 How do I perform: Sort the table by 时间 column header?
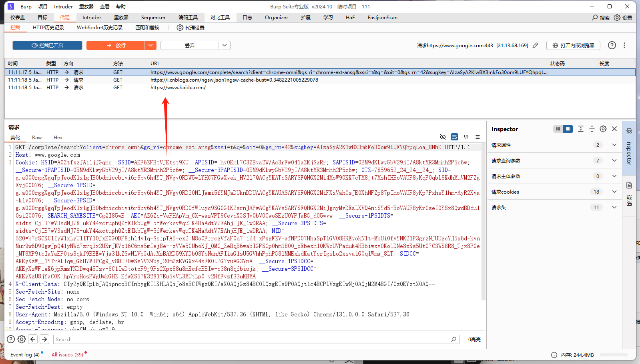coord(25,63)
